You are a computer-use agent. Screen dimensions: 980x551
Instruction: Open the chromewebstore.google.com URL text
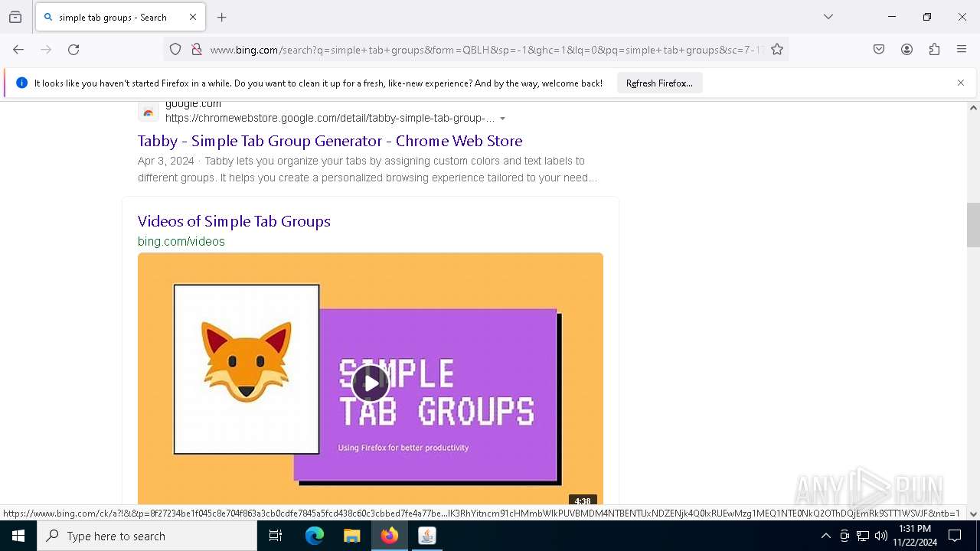click(x=330, y=118)
